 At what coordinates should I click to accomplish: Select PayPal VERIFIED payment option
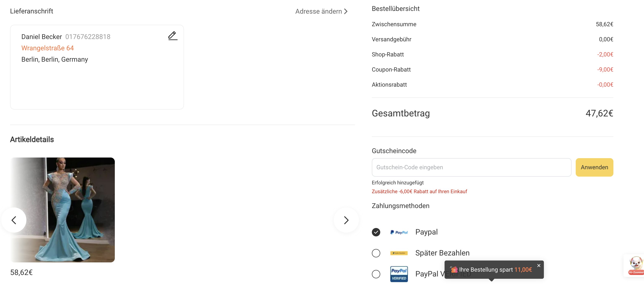click(376, 274)
